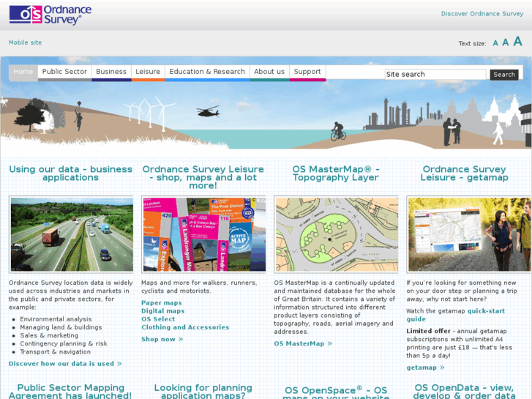Viewport: 532px width, 399px height.
Task: Open Education & Research tab
Action: coord(207,72)
